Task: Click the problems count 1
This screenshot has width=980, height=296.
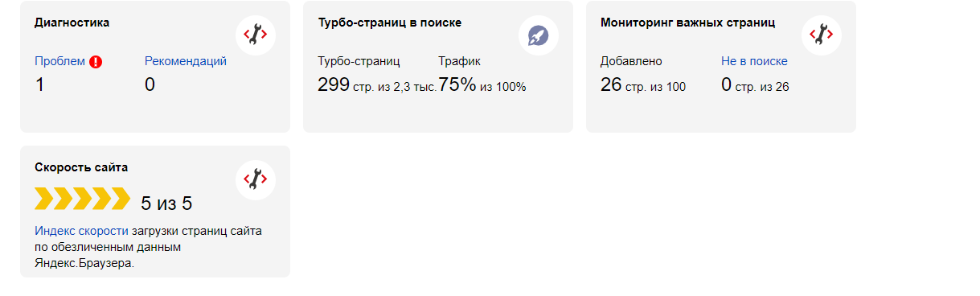Action: 40,84
